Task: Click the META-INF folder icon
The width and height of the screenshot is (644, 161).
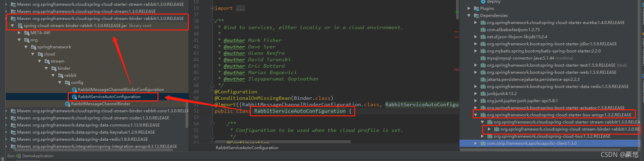Action: point(27,33)
